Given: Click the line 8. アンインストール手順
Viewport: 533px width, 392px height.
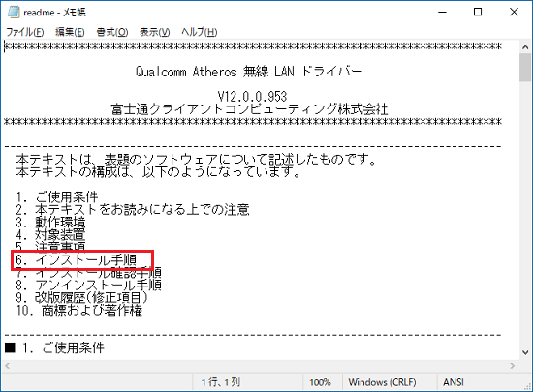Looking at the screenshot, I should [x=88, y=286].
